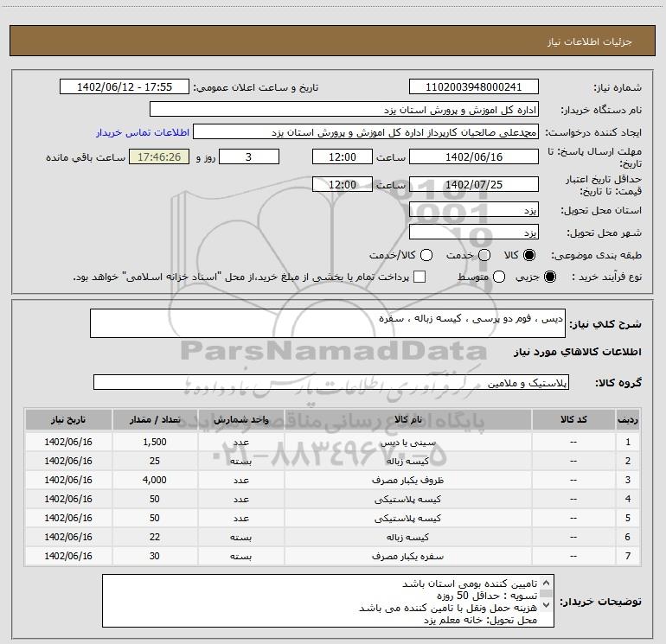Screen dimensions: 666x644
Task: Click the توضیحات خریدار text area
Action: 328,601
